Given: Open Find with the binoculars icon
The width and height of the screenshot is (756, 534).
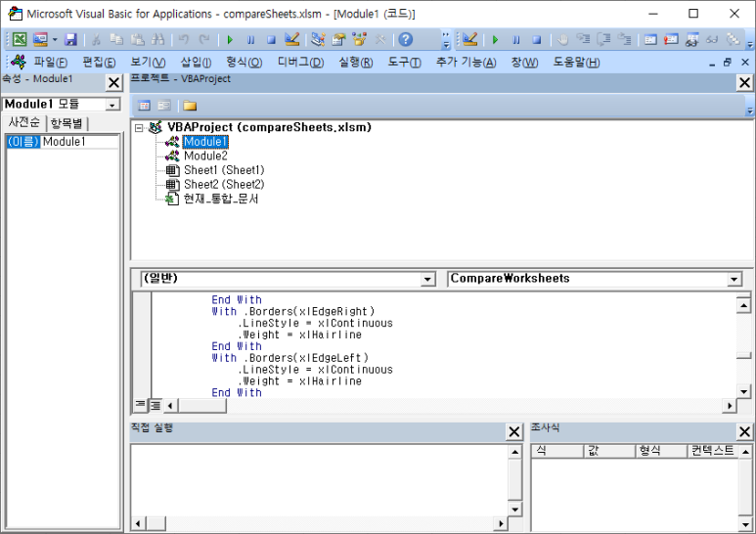Looking at the screenshot, I should click(157, 39).
